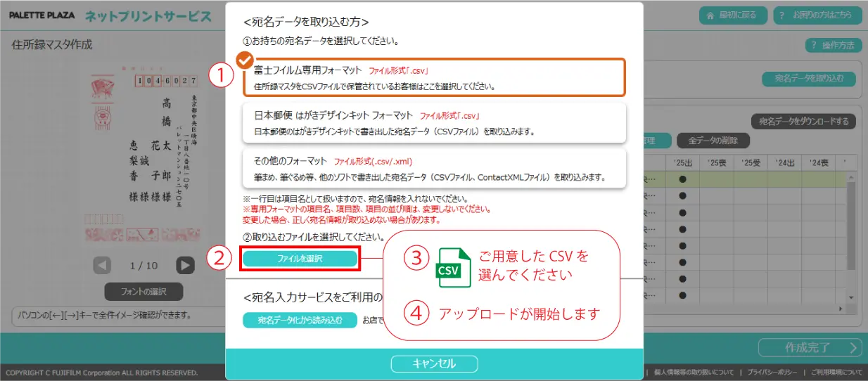The width and height of the screenshot is (868, 381).
Task: Click the previous page arrow icon
Action: [103, 265]
